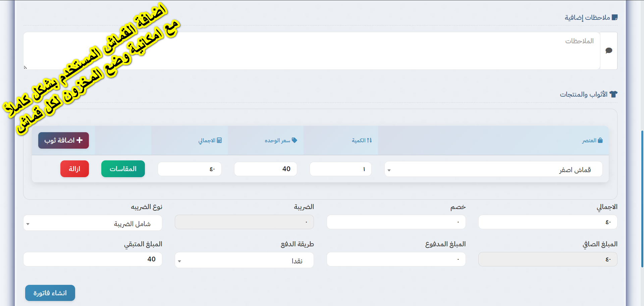
Task: Click the خصم discount input field
Action: [x=396, y=222]
